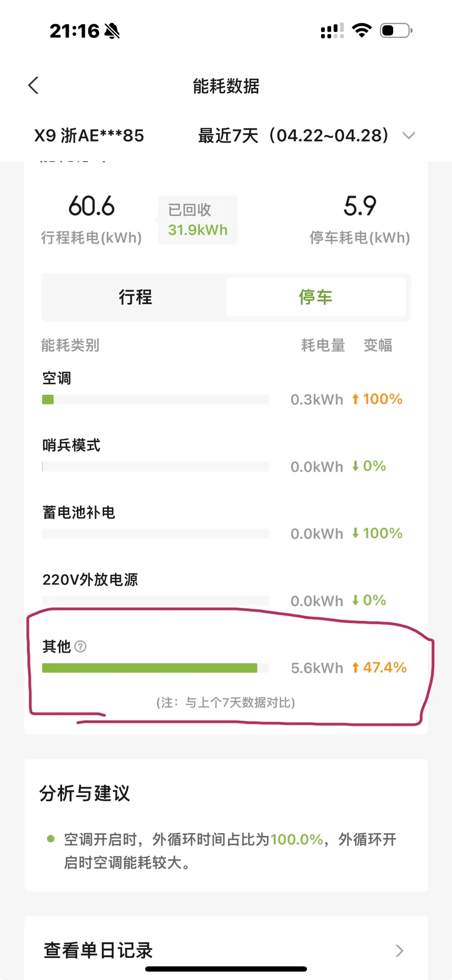Select the 停车 tab

coord(315,297)
